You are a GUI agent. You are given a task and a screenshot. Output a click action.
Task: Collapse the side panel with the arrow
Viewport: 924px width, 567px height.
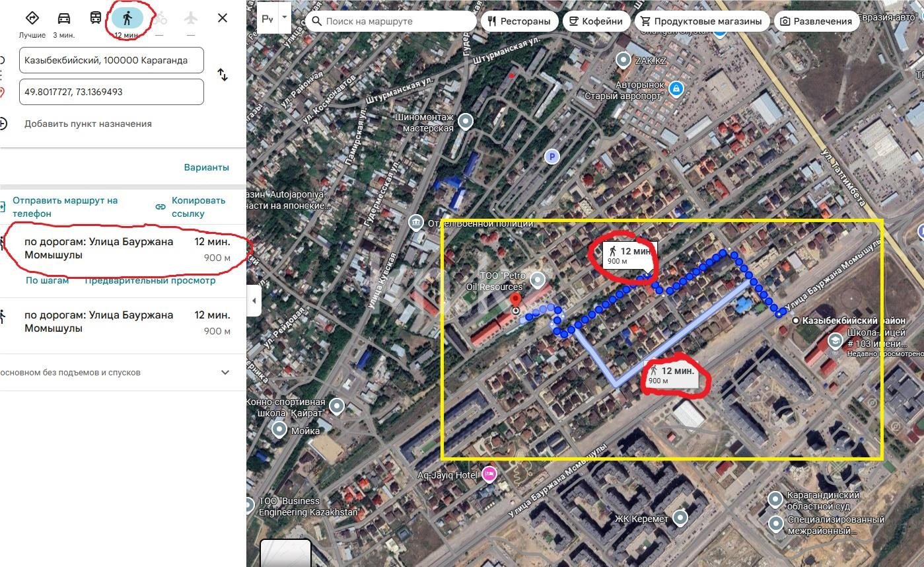tap(254, 301)
